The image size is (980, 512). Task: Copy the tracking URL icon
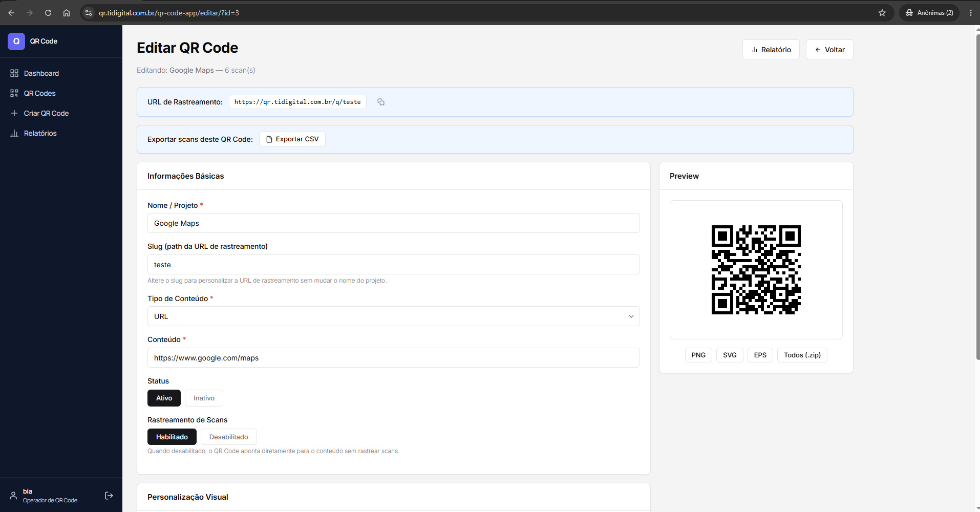tap(381, 102)
